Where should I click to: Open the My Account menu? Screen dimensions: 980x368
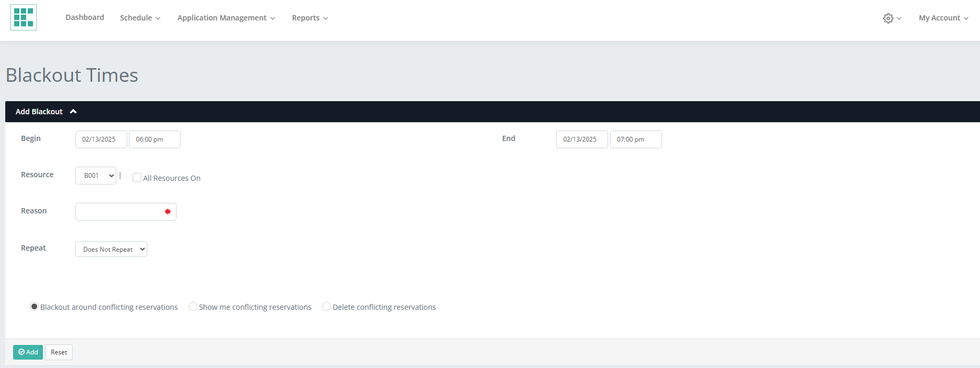pyautogui.click(x=943, y=18)
